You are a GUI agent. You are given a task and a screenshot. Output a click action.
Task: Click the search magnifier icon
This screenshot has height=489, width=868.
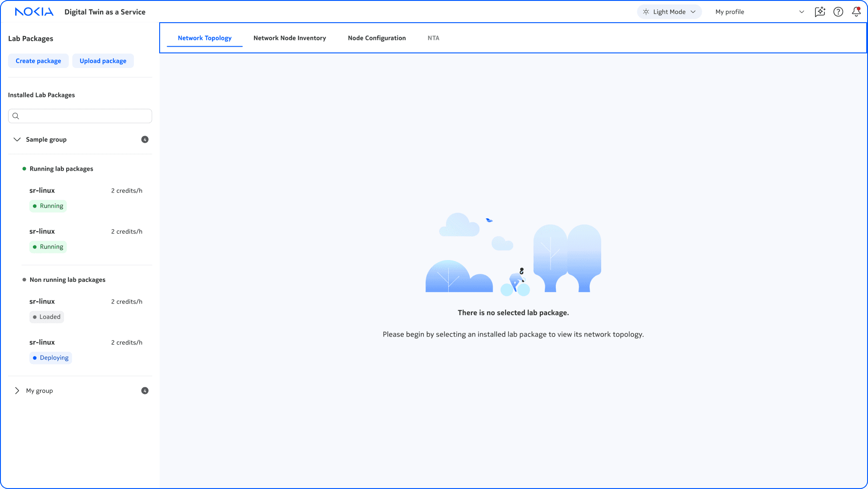pyautogui.click(x=16, y=116)
